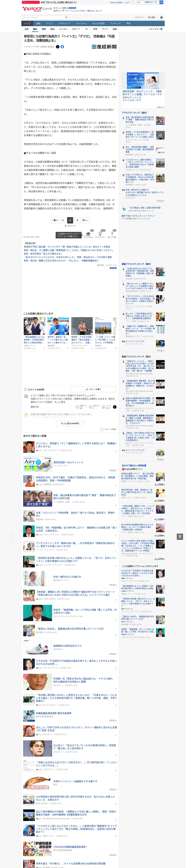
Task: Click the search magnifier button next to keyword field
Action: click(x=66, y=17)
